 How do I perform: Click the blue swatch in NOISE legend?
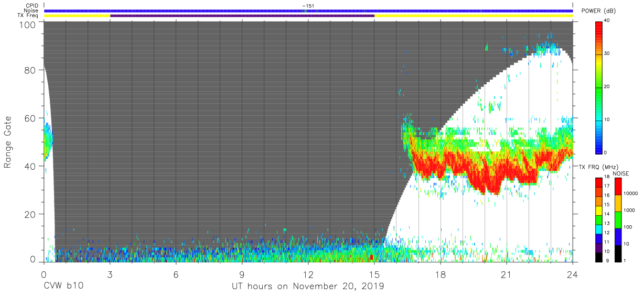click(618, 236)
